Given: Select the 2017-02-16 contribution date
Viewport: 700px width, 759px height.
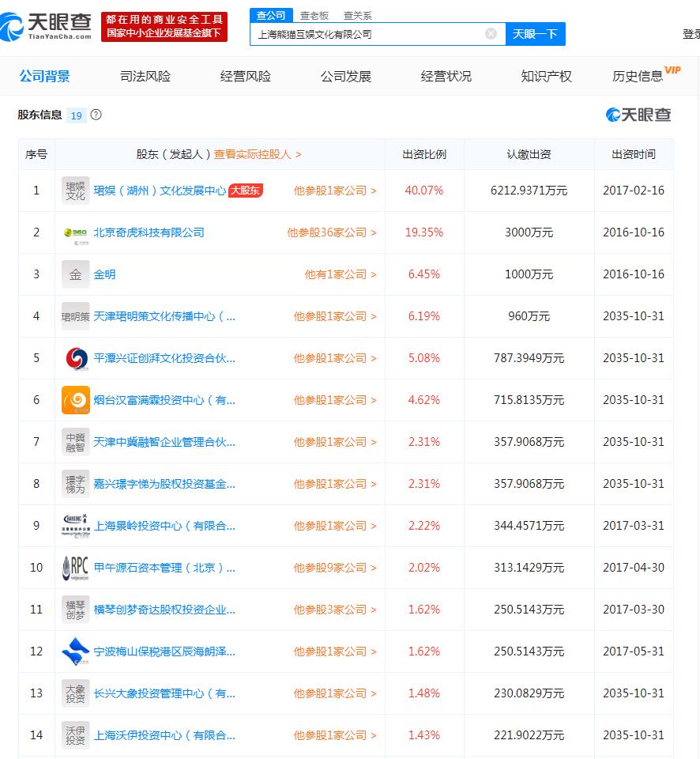Looking at the screenshot, I should (634, 191).
